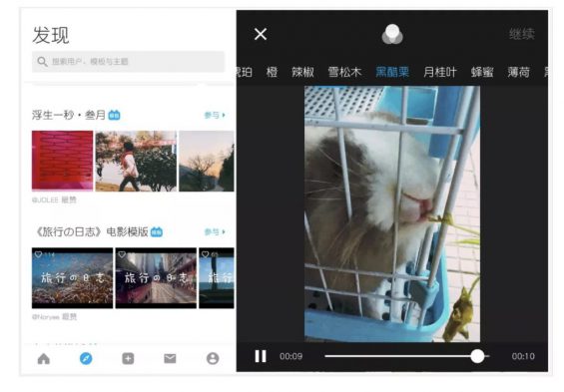Select the Discover compass icon
The height and width of the screenshot is (392, 564).
(x=86, y=358)
